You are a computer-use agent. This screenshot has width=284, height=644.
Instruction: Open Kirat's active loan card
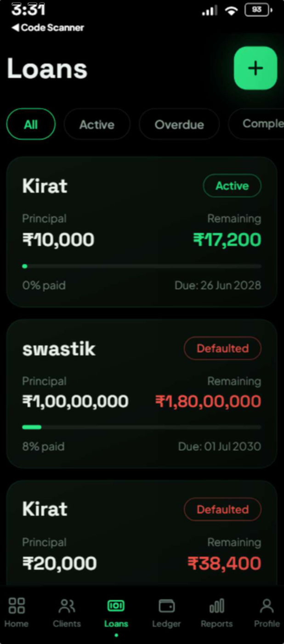(142, 232)
